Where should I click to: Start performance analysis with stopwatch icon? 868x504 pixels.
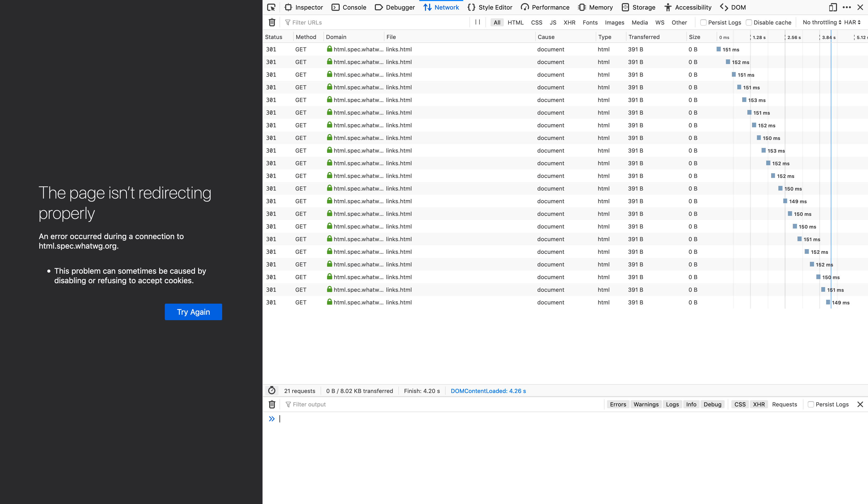(272, 390)
